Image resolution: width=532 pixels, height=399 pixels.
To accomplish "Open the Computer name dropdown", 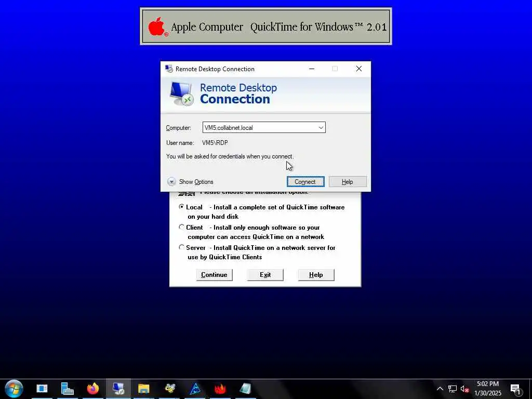I will [x=321, y=128].
